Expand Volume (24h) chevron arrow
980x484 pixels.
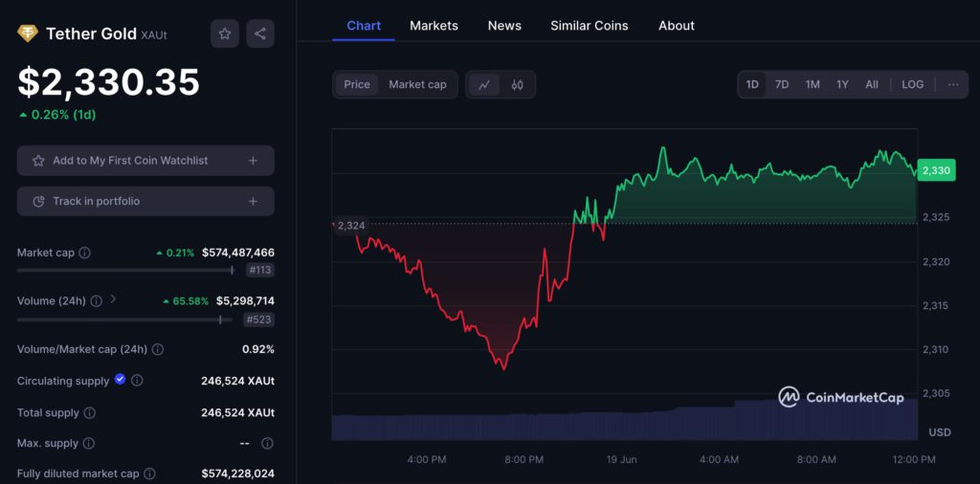114,299
